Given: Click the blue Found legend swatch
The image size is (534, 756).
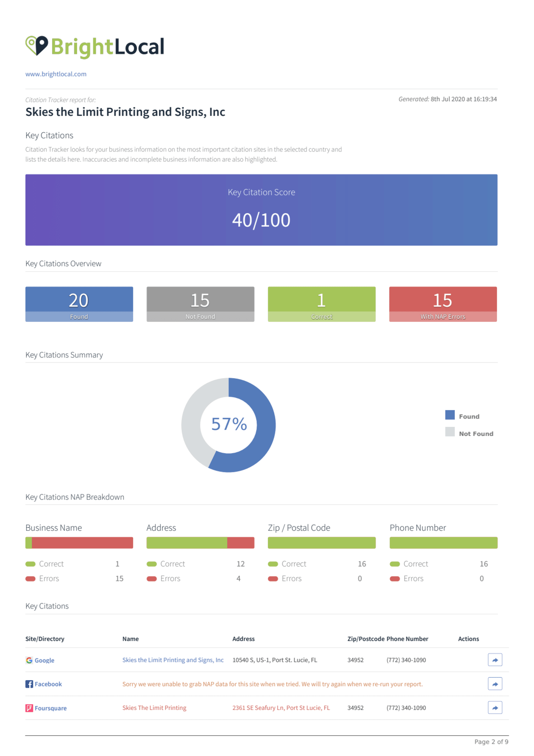Looking at the screenshot, I should tap(450, 415).
